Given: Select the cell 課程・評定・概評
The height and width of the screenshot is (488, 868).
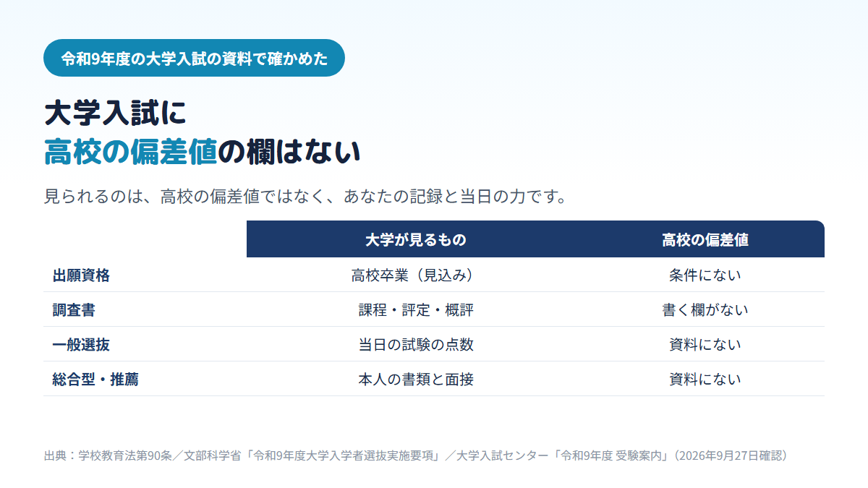Looking at the screenshot, I should pos(416,309).
